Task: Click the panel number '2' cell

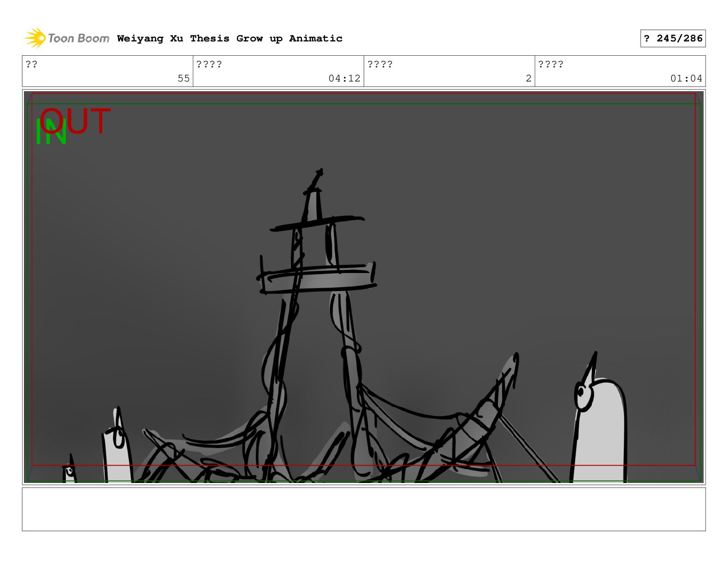Action: [449, 71]
